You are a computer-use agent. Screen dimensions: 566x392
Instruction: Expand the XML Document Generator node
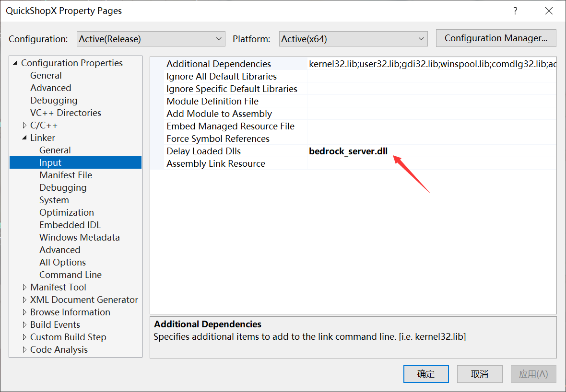(x=24, y=300)
